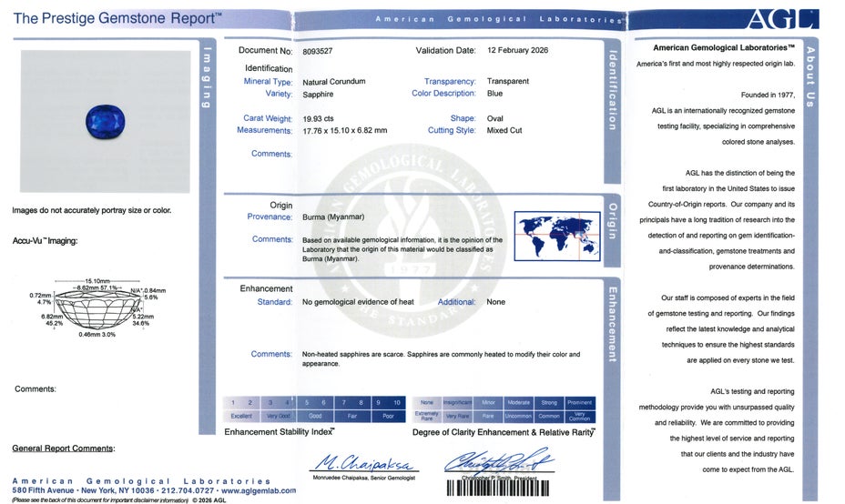Screen dimensions: 845x504
Task: Click the Moderate clarity enhancement cell
Action: pos(519,403)
